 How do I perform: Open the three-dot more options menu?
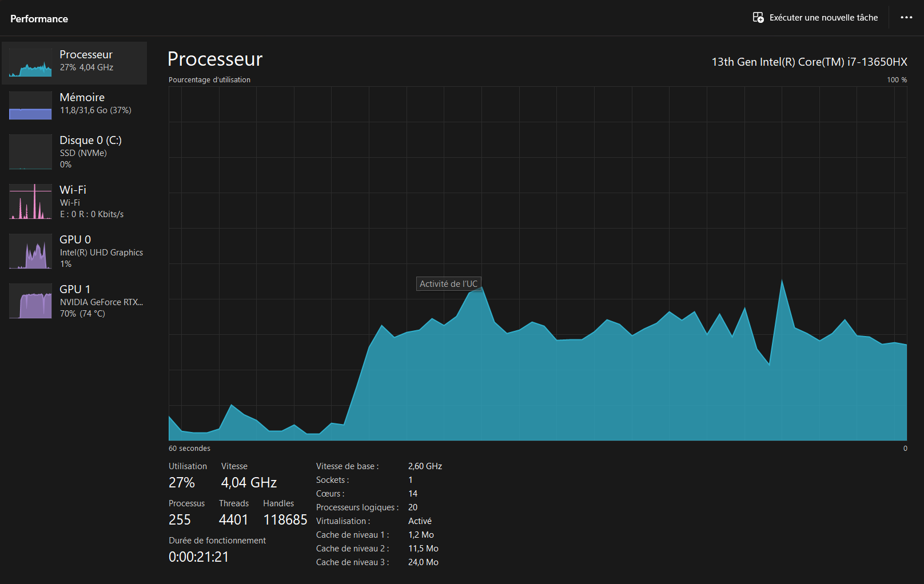tap(906, 18)
